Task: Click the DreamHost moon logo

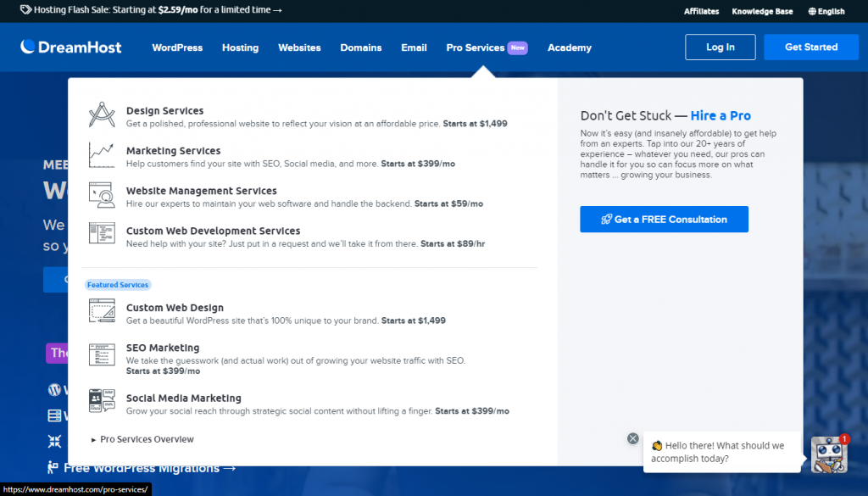Action: point(28,47)
